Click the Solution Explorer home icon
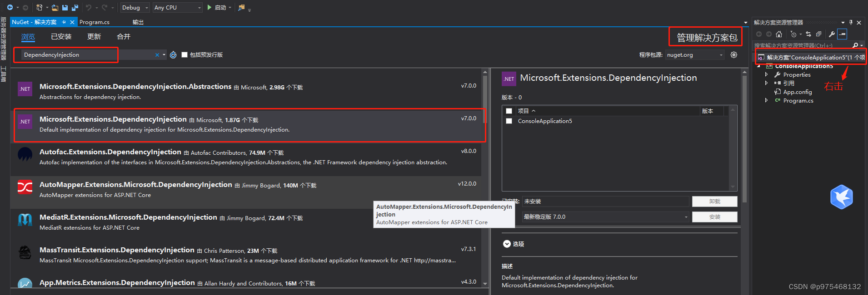868x295 pixels. (779, 34)
